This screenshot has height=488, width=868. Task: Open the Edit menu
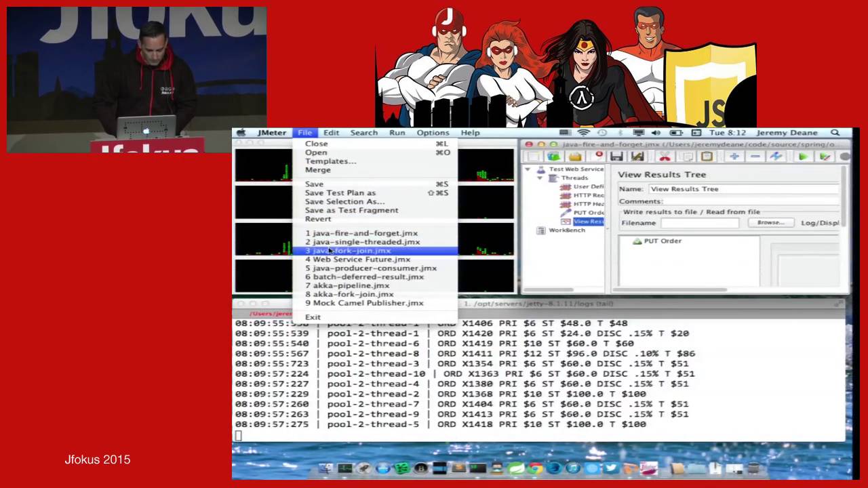(x=331, y=133)
